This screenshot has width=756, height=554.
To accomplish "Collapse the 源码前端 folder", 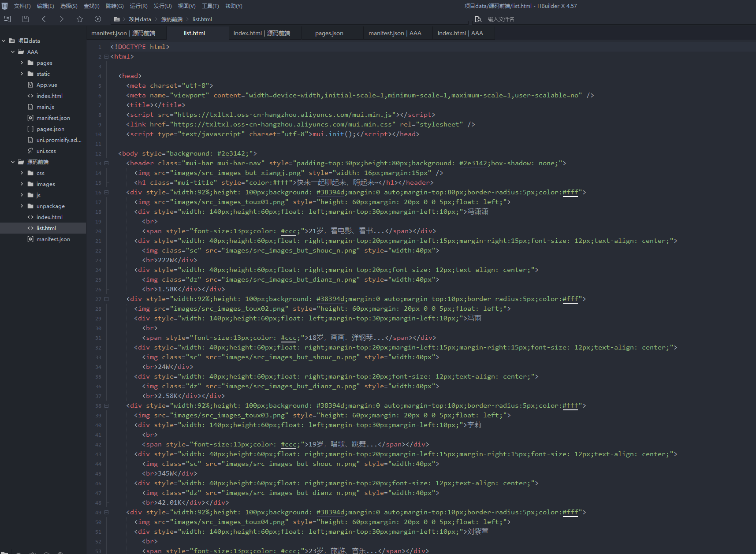I will point(13,162).
